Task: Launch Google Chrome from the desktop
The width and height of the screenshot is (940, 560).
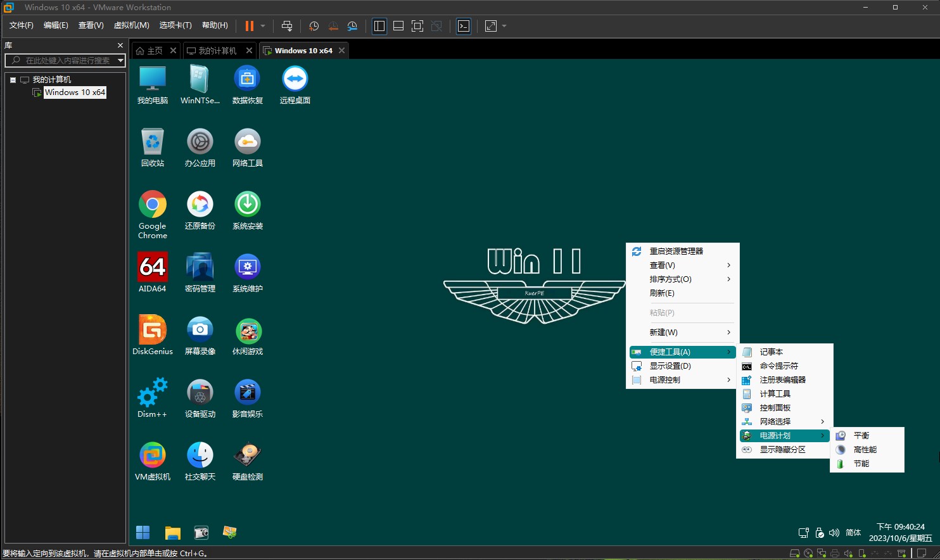Action: [x=153, y=215]
